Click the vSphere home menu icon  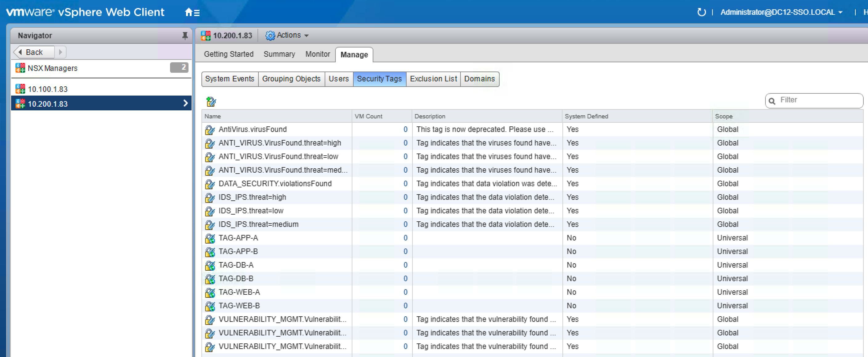[192, 12]
